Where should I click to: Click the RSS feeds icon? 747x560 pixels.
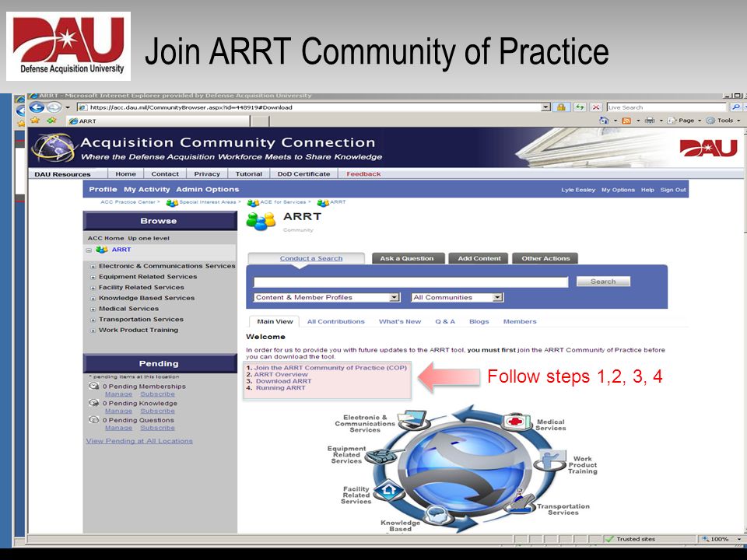(x=626, y=121)
